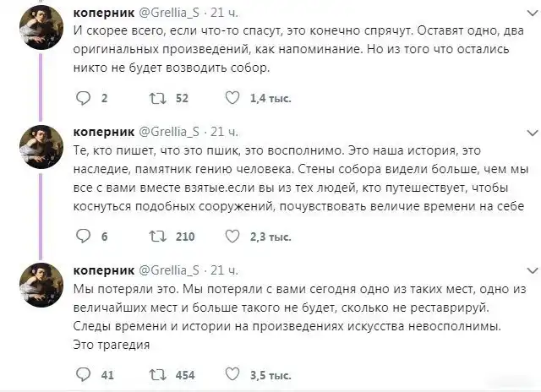Viewport: 541px width, 392px height.
Task: Reply to the first tweet about спасут
Action: [83, 99]
